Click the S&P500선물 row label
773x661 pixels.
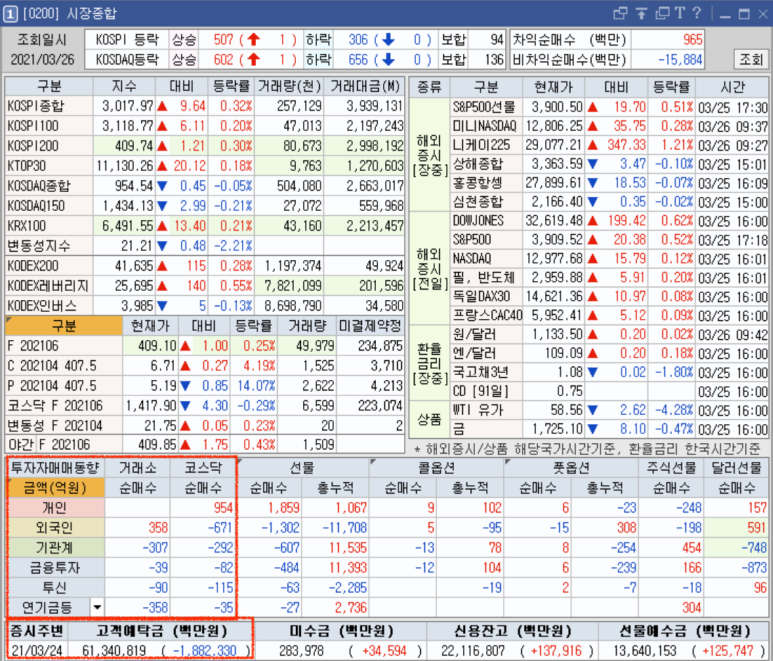(x=486, y=107)
